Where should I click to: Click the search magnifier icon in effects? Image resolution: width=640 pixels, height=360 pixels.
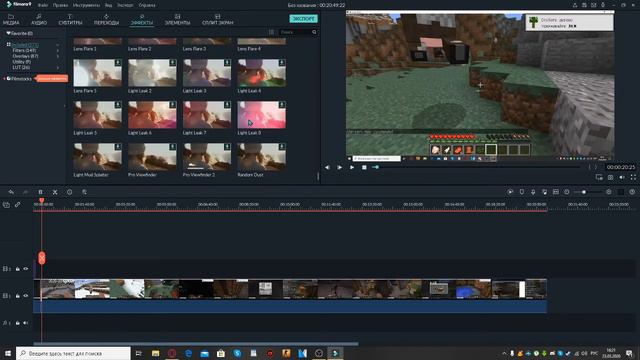tap(314, 32)
